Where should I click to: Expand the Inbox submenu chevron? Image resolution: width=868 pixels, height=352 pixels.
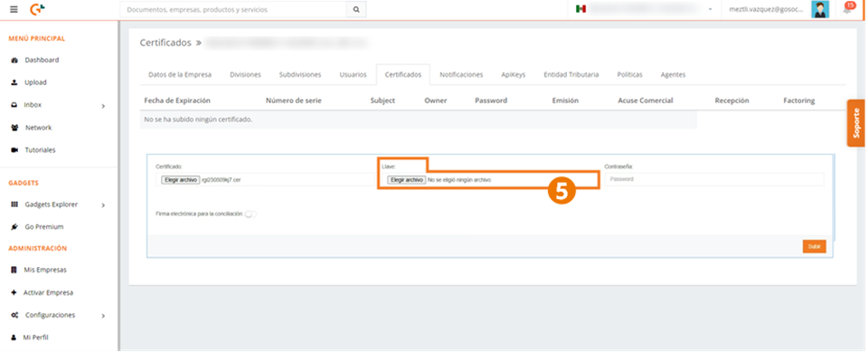(x=103, y=105)
